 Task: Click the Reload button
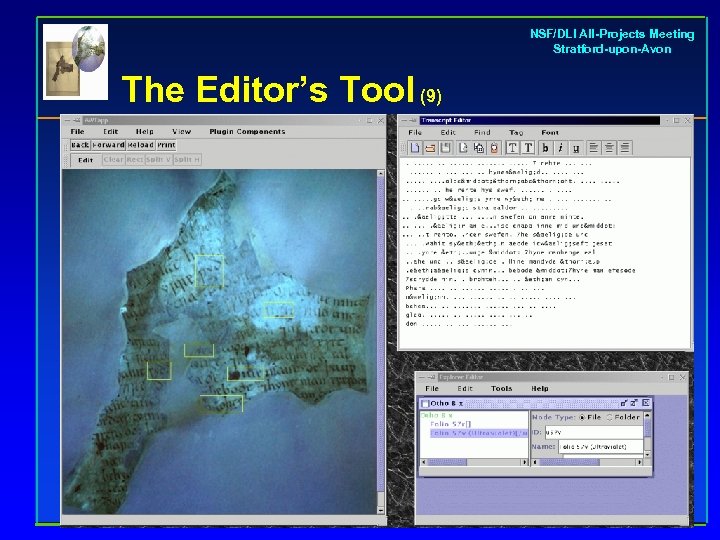pyautogui.click(x=141, y=145)
